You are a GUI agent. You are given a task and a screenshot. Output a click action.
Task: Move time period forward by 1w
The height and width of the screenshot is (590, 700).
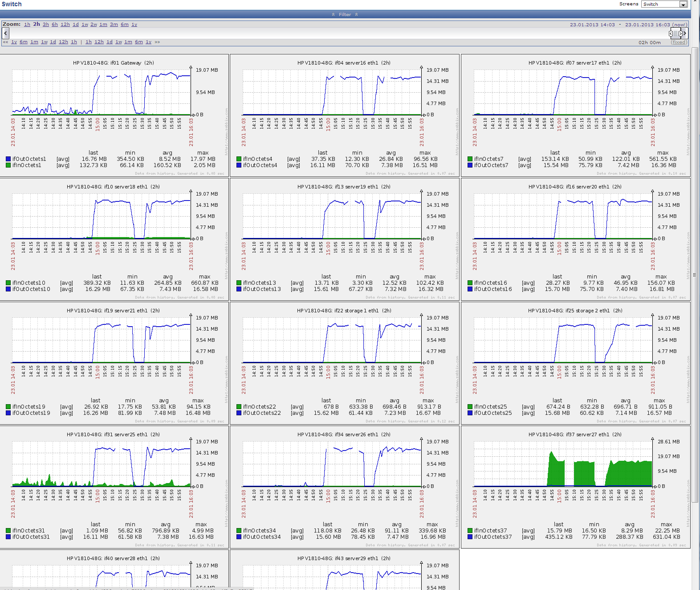119,42
